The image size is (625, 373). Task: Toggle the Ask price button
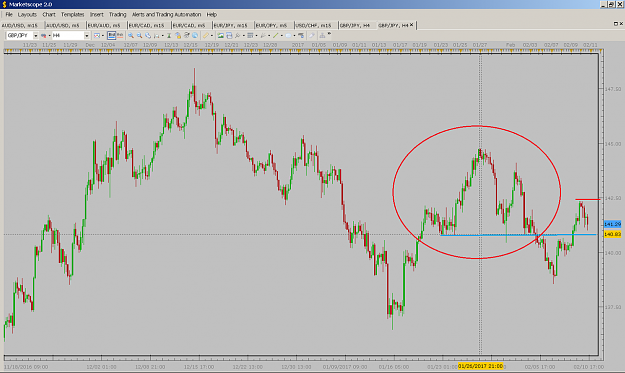[120, 35]
